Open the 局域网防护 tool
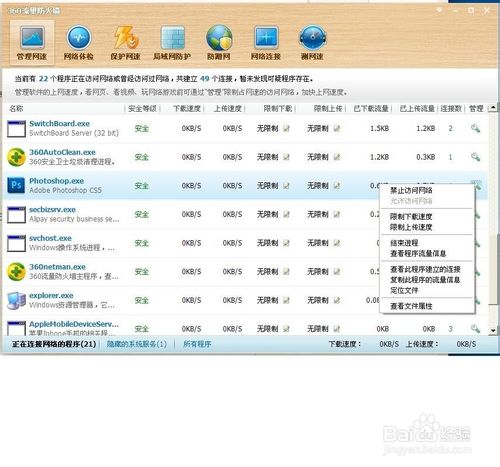 (172, 43)
